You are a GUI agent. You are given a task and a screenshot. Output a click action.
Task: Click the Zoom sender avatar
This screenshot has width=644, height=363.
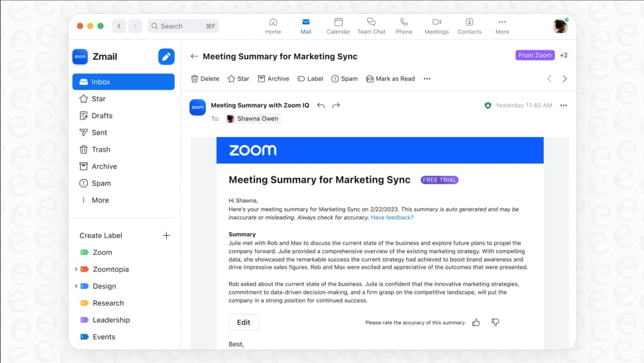pos(197,107)
